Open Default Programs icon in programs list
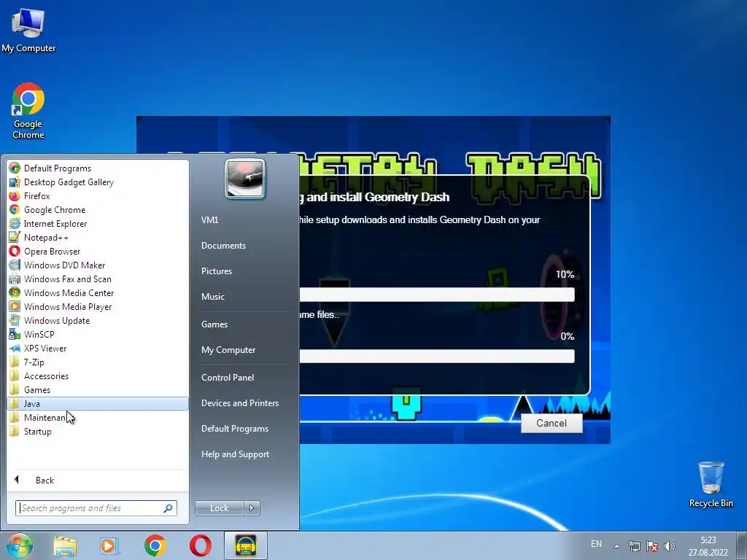The image size is (747, 560). (x=15, y=168)
